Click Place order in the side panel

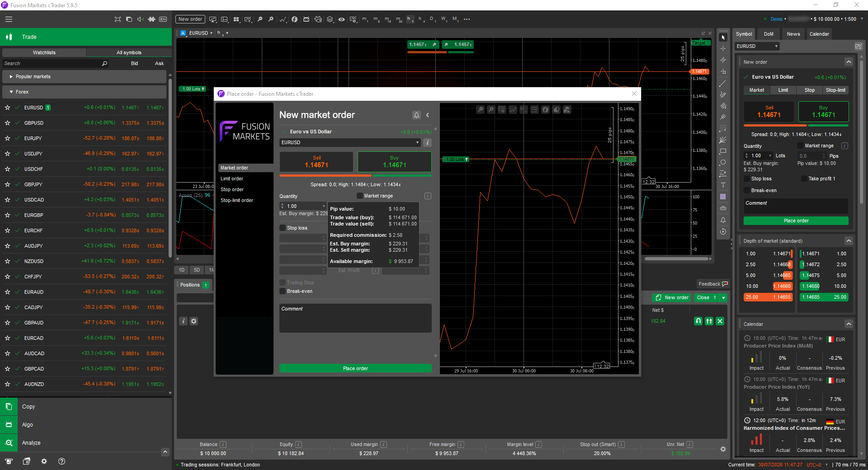(796, 221)
